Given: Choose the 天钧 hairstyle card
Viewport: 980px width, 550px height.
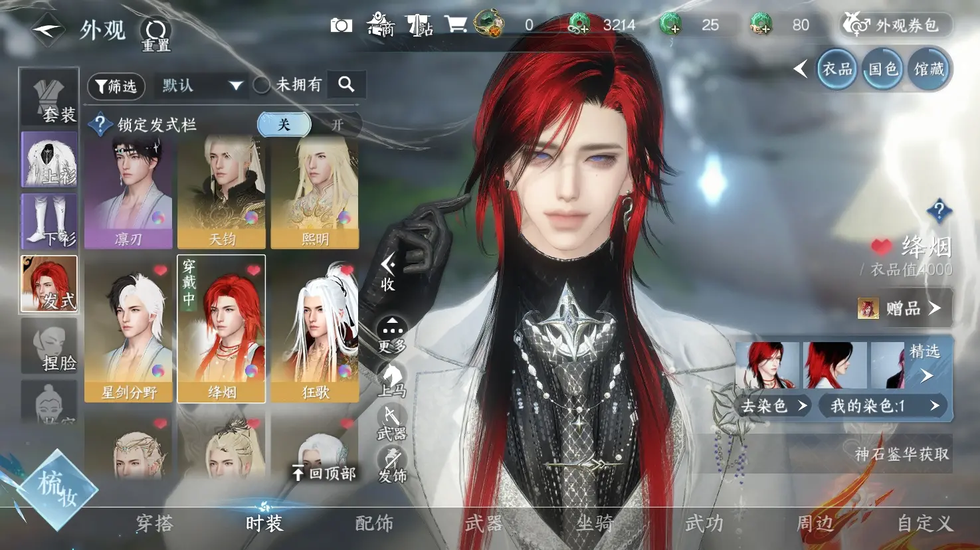Looking at the screenshot, I should click(x=221, y=193).
